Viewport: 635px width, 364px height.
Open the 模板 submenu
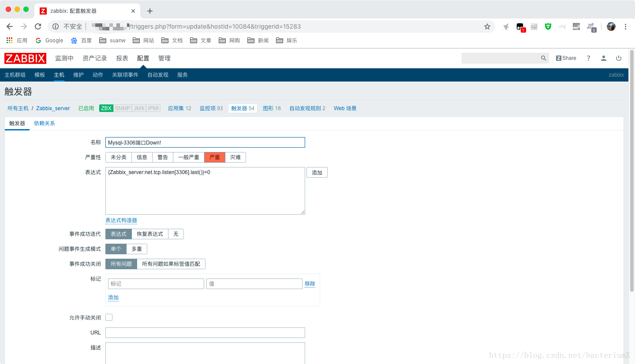(x=40, y=75)
